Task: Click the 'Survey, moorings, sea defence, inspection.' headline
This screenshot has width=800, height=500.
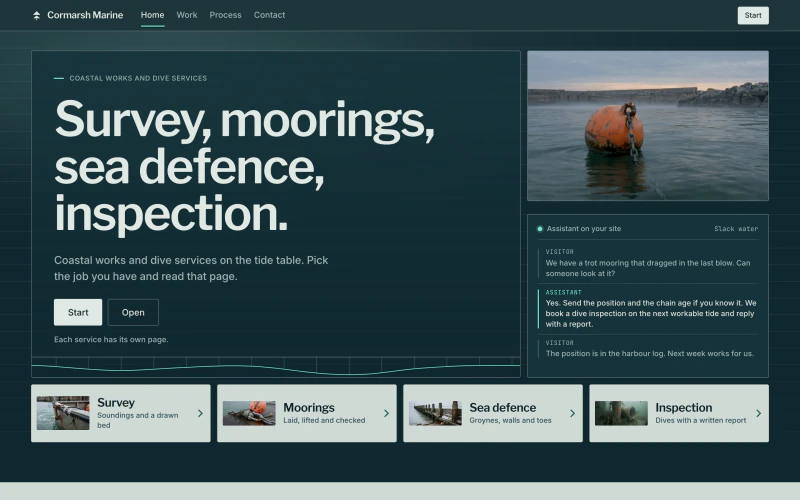Action: click(244, 166)
